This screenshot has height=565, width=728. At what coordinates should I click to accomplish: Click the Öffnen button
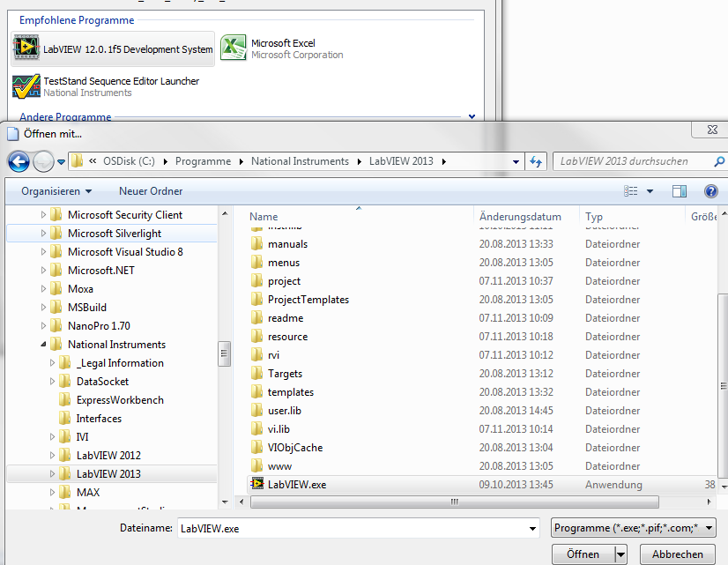pos(583,554)
